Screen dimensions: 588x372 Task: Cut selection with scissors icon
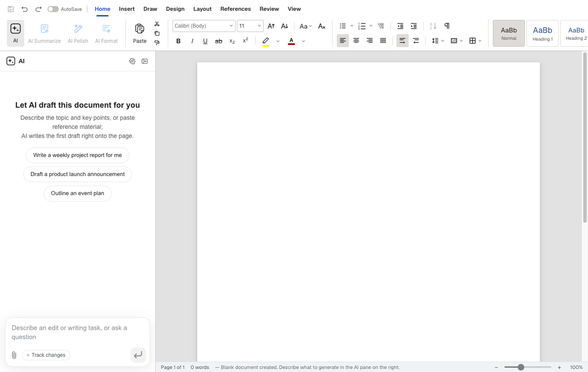click(x=157, y=24)
